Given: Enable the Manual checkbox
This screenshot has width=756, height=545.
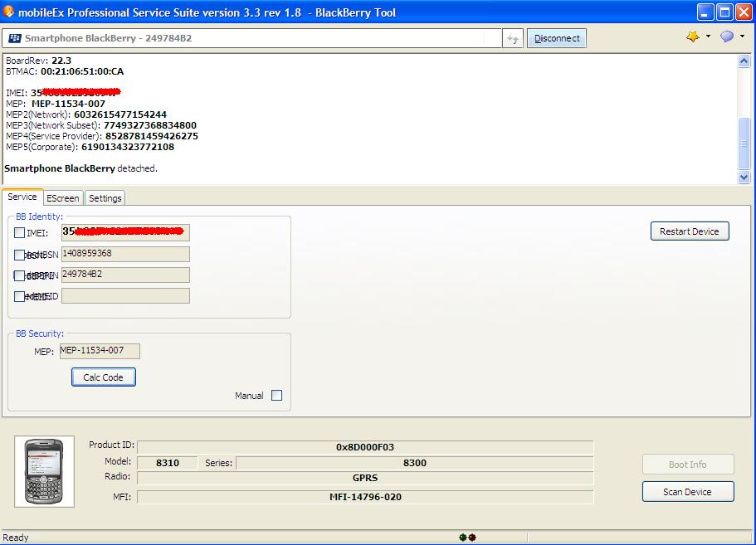Looking at the screenshot, I should pyautogui.click(x=276, y=395).
